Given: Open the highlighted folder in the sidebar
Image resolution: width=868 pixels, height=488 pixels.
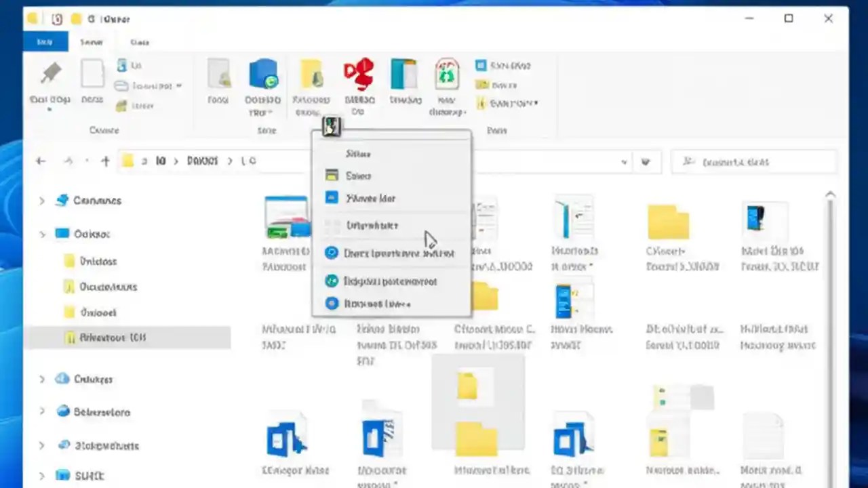Looking at the screenshot, I should (x=113, y=337).
